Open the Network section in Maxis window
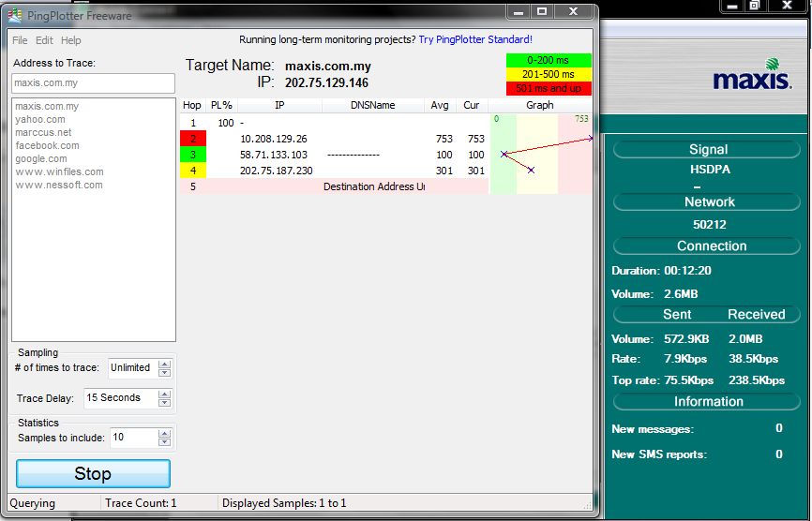Screen dimensions: 812x521 pos(707,201)
